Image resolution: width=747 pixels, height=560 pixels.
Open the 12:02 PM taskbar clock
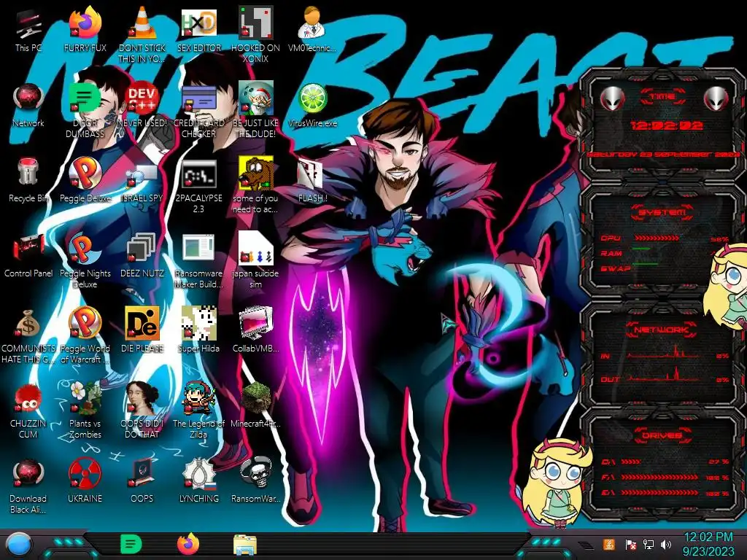[x=708, y=544]
